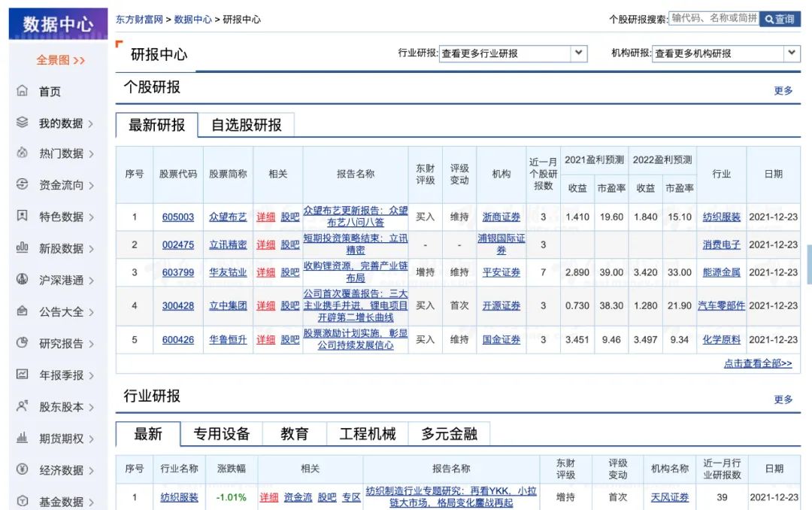Click 详细 link in 众望布艺 row
The height and width of the screenshot is (510, 812).
click(265, 217)
